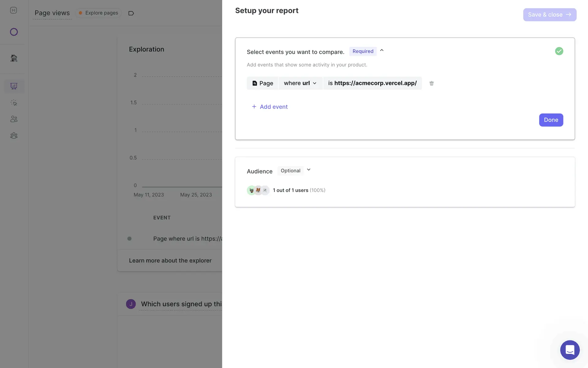
Task: Expand the Audience section chevron
Action: pos(309,170)
